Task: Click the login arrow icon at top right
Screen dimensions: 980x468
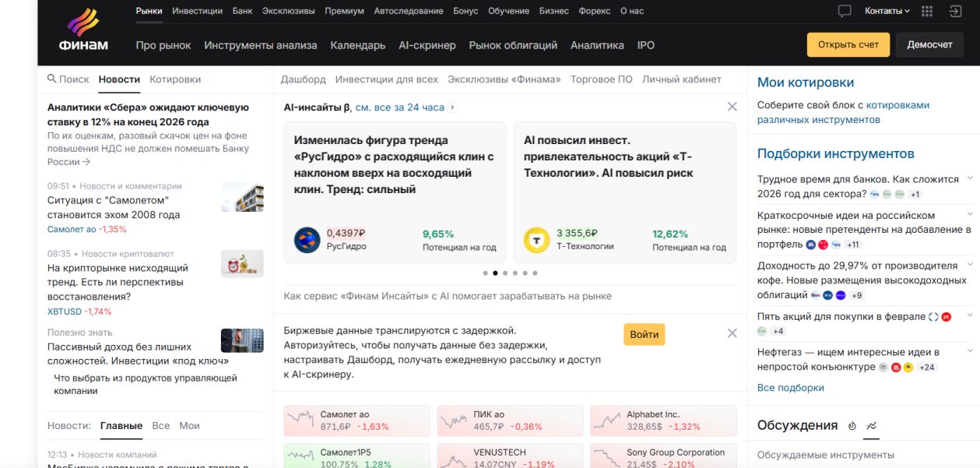Action: [x=955, y=11]
